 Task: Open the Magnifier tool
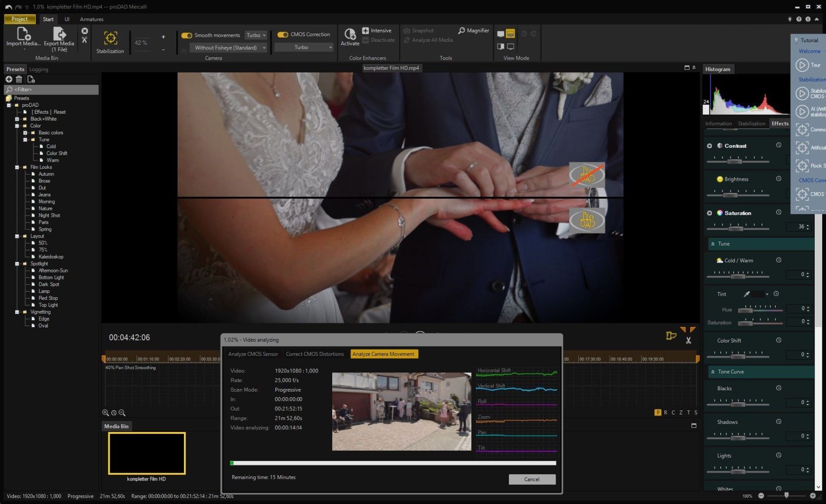click(x=474, y=31)
